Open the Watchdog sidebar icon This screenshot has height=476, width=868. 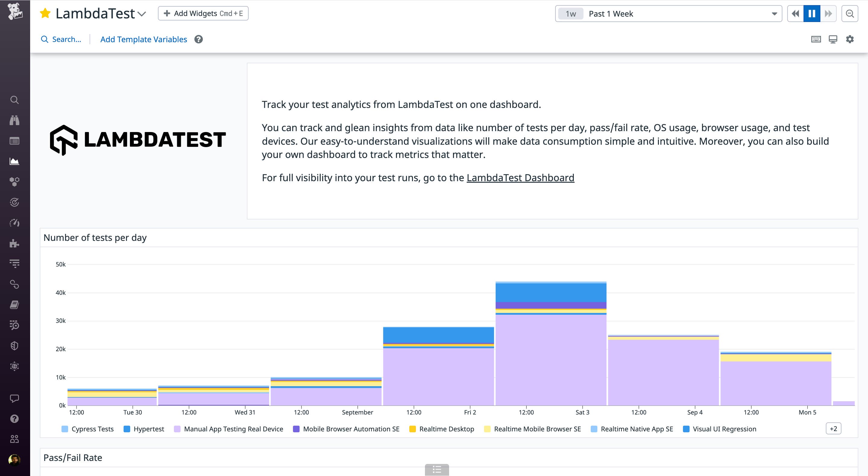(x=15, y=120)
